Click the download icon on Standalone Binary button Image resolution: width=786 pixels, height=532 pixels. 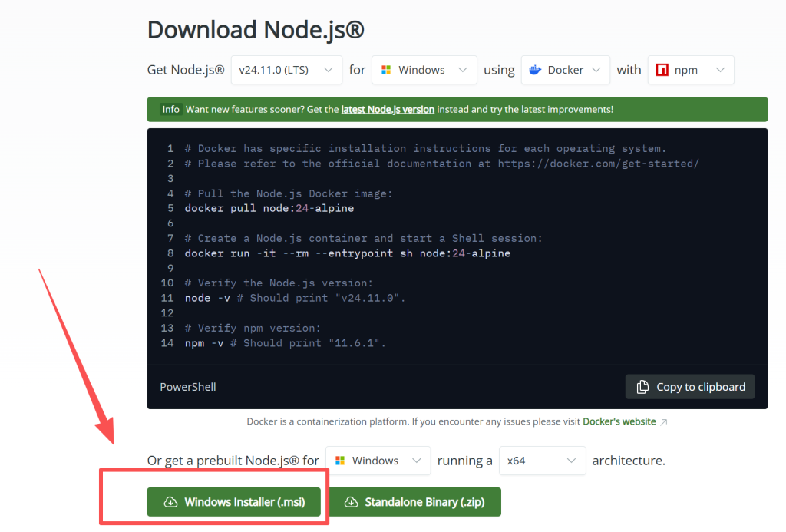coord(351,502)
